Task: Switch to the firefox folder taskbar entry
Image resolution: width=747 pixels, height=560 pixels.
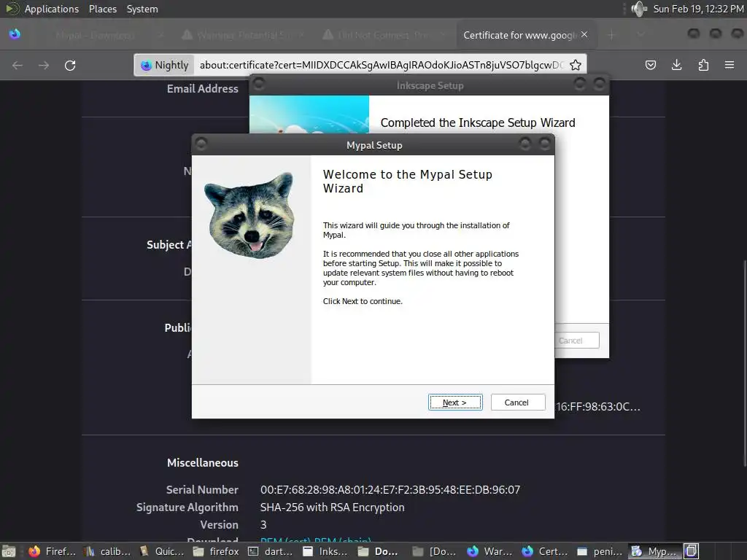Action: click(x=216, y=551)
